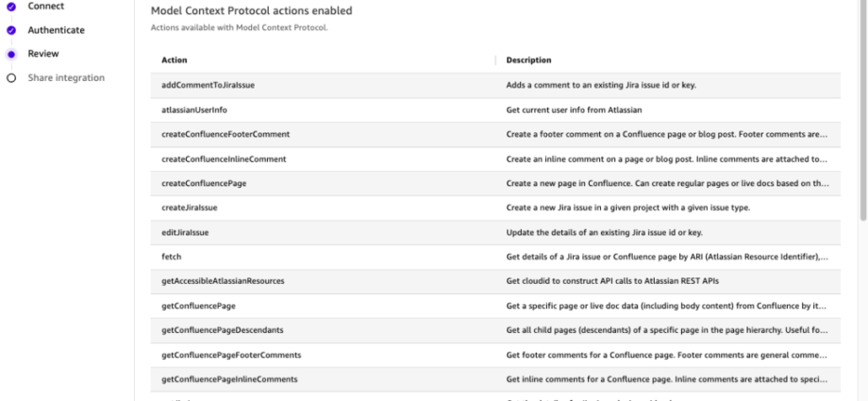Sort by the Description column header
Screen dimensions: 868x401
coord(528,60)
